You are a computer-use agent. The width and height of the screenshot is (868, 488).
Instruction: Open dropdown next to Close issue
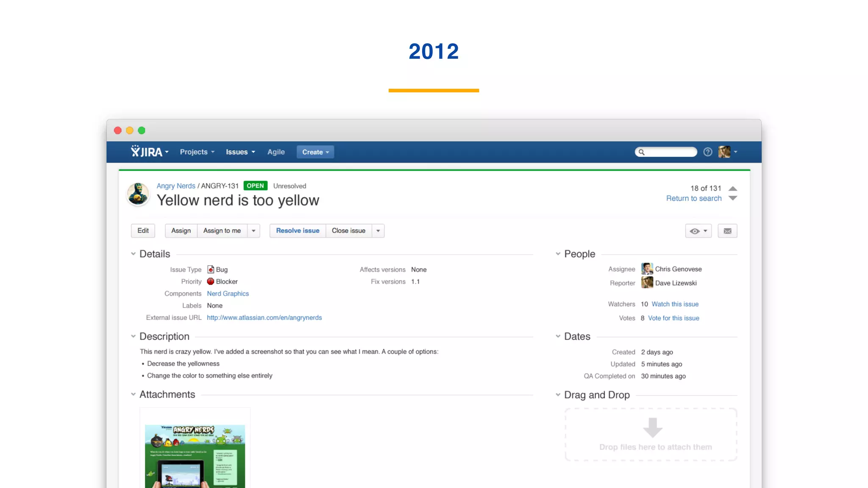(378, 231)
